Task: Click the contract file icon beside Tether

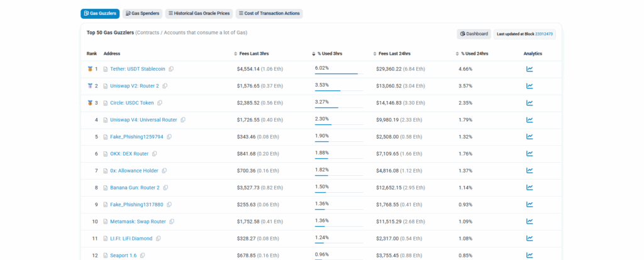Action: point(106,69)
